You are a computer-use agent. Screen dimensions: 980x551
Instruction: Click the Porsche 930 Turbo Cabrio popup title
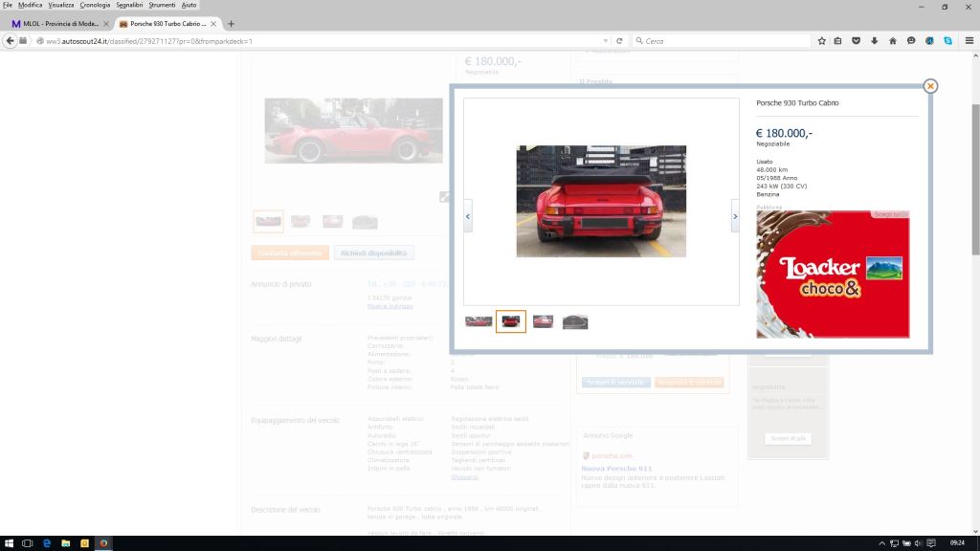(x=797, y=103)
